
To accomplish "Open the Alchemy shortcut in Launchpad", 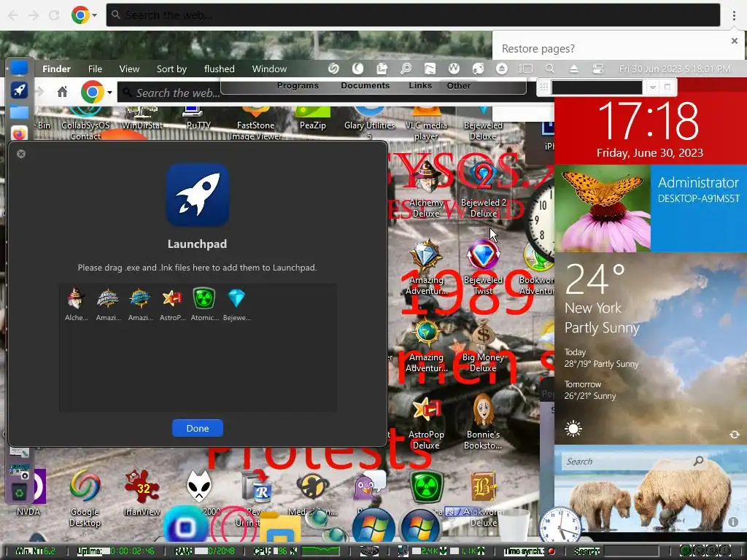I will (x=76, y=304).
